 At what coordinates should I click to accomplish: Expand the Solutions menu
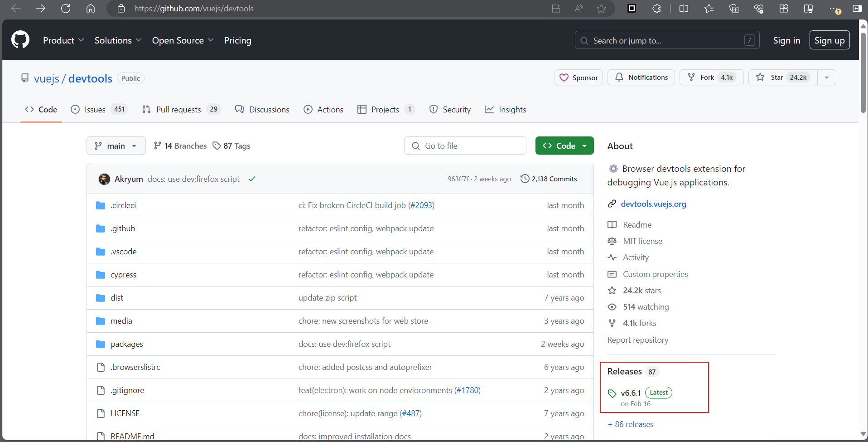point(118,40)
